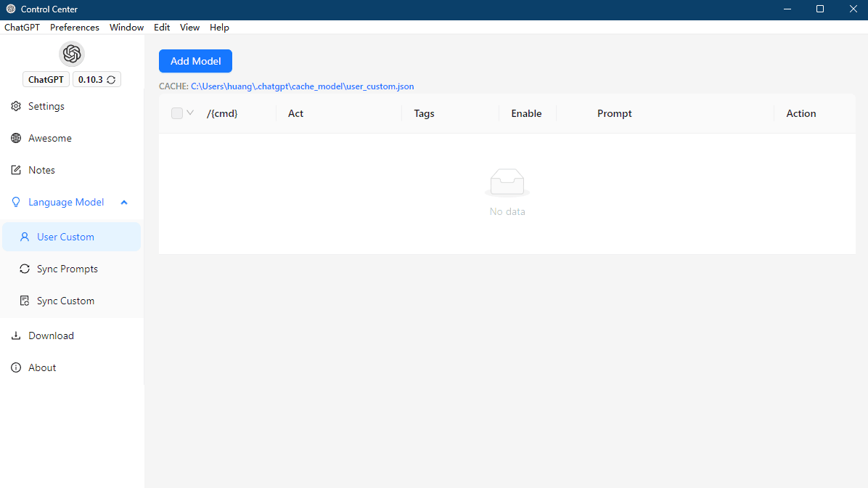Toggle the select-all checkbox in the table
Viewport: 868px width, 488px height.
(175, 113)
